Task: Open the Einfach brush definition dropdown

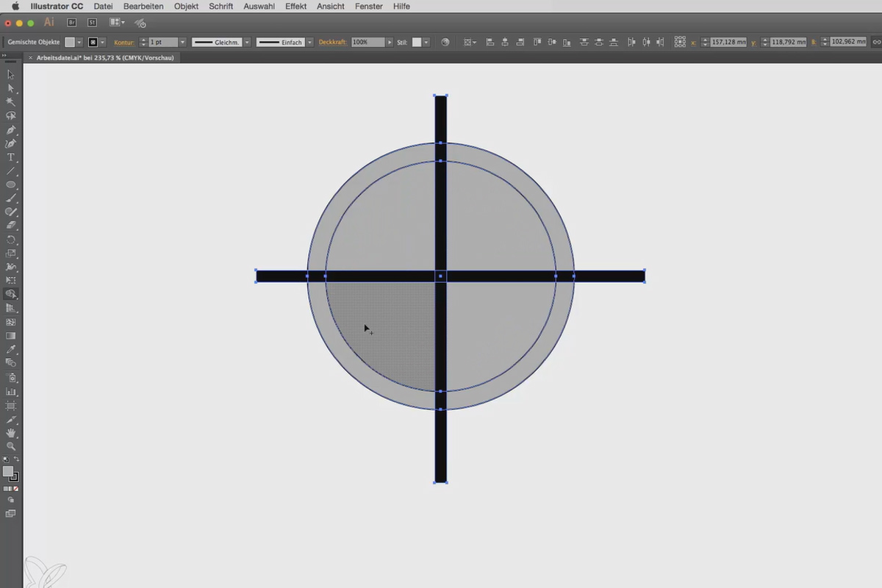Action: point(309,42)
